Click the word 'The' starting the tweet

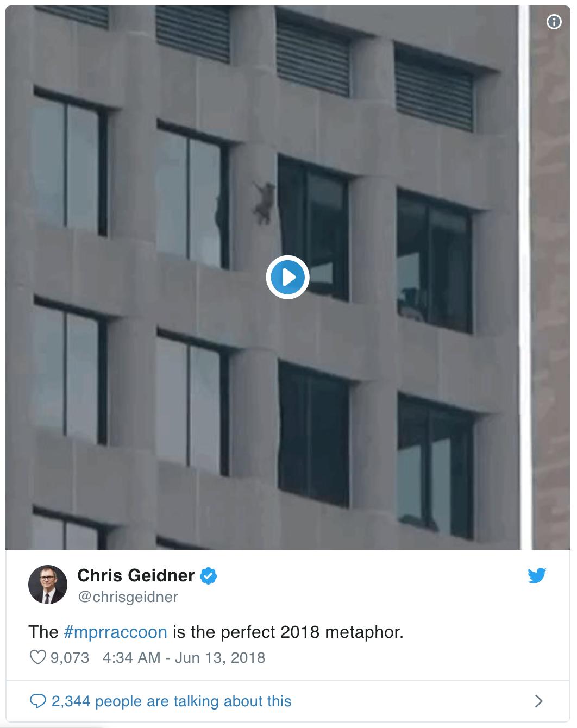point(43,632)
